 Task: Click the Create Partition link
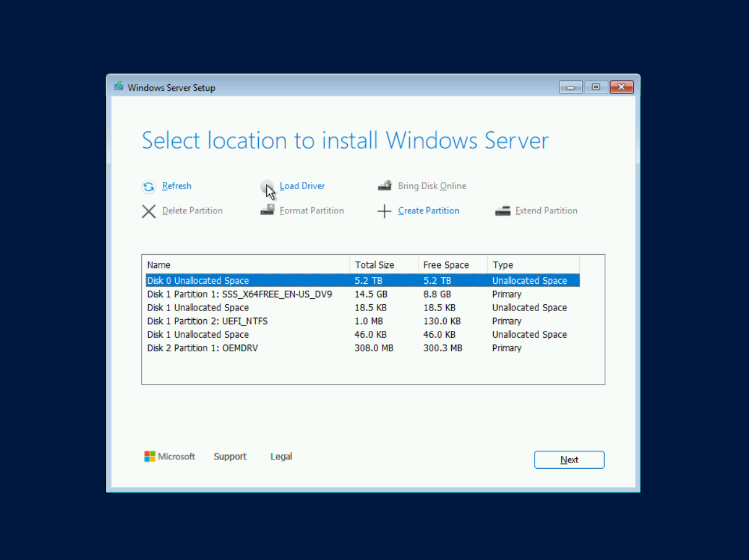[429, 211]
